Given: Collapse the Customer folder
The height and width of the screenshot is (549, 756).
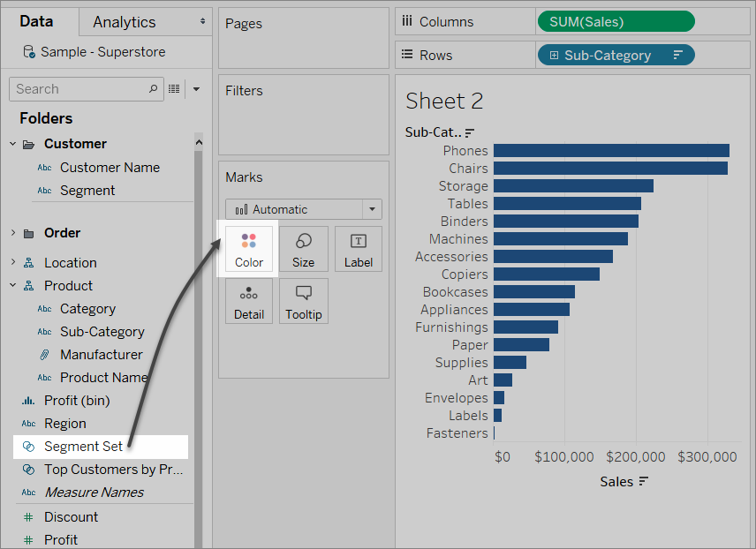Looking at the screenshot, I should pos(13,144).
